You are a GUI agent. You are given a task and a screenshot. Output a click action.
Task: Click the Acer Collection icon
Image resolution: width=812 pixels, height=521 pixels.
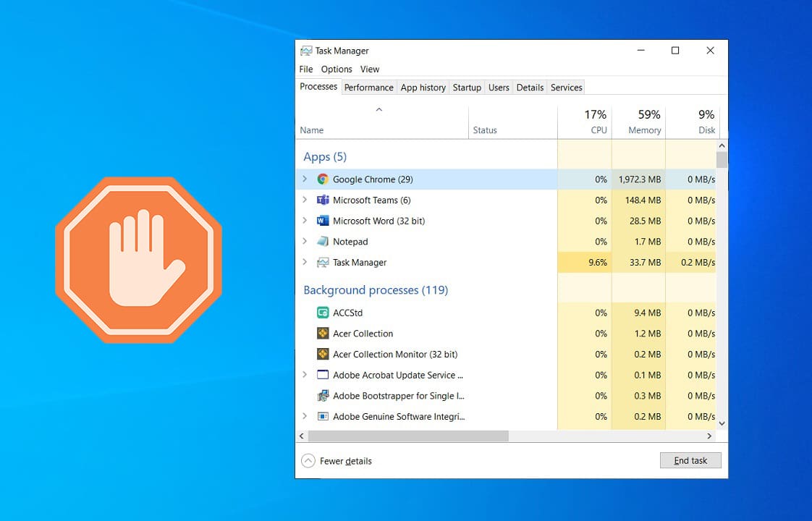323,334
